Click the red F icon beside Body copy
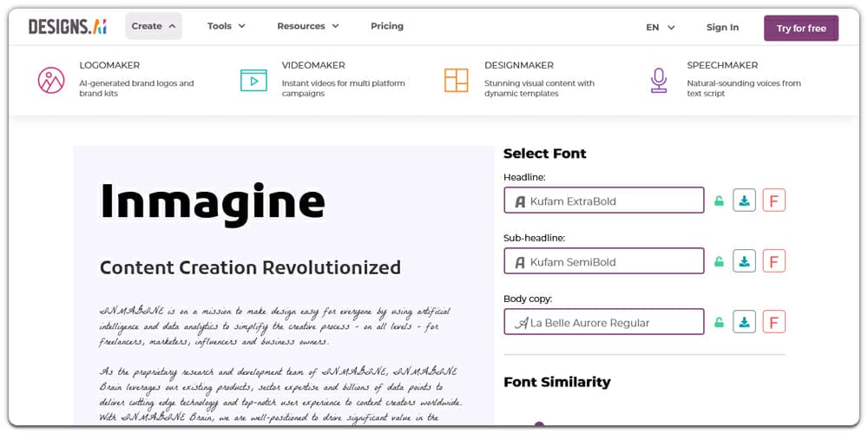This screenshot has width=868, height=434. (773, 322)
